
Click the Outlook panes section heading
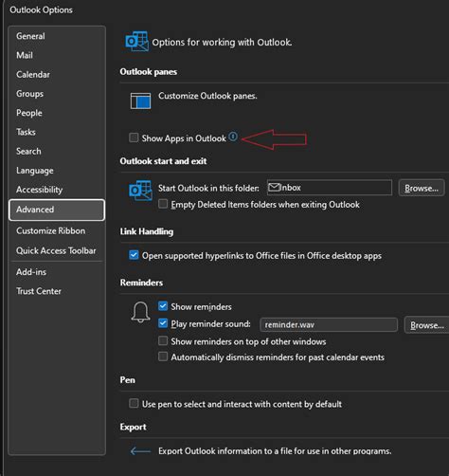149,72
